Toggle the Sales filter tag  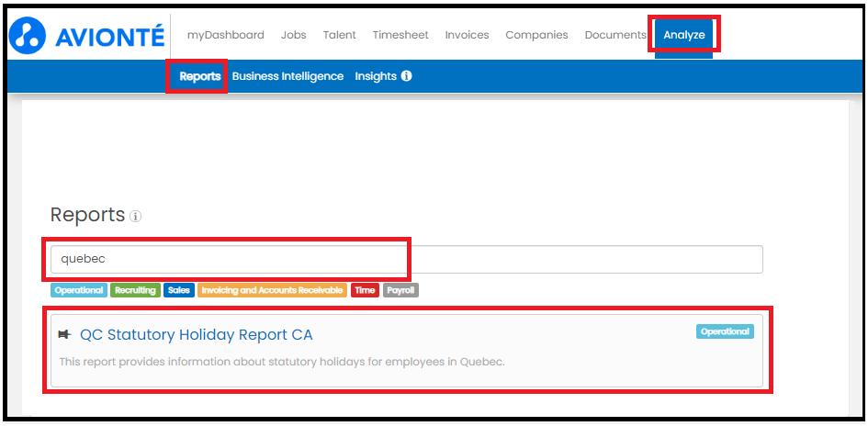(179, 290)
